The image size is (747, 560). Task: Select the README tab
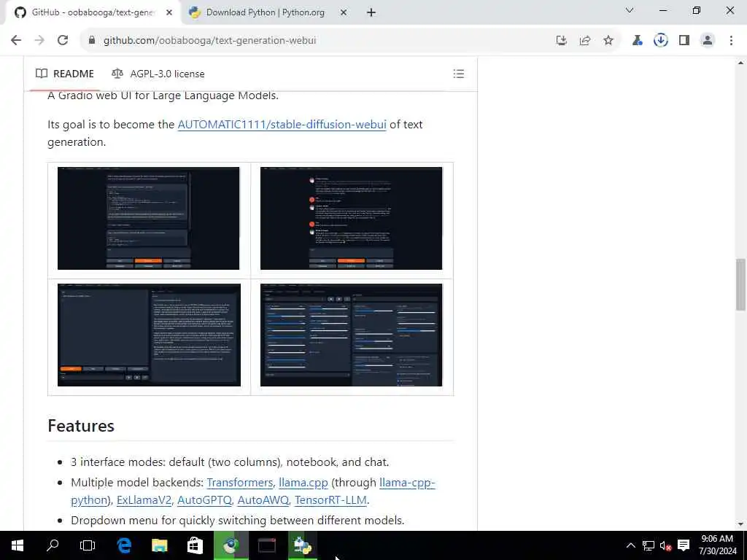pyautogui.click(x=65, y=74)
